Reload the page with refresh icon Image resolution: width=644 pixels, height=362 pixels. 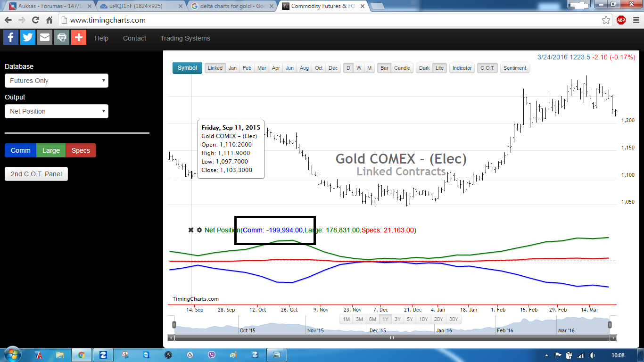35,20
